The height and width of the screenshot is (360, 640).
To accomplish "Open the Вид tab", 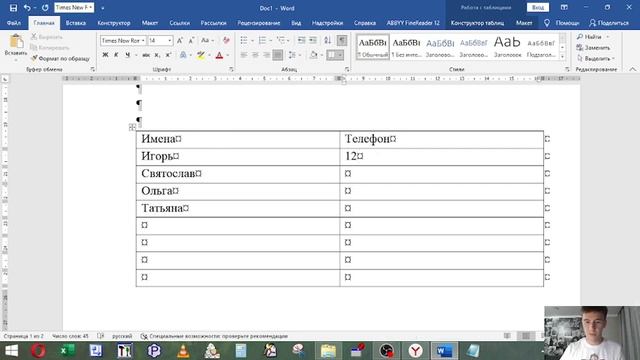I will pos(296,23).
